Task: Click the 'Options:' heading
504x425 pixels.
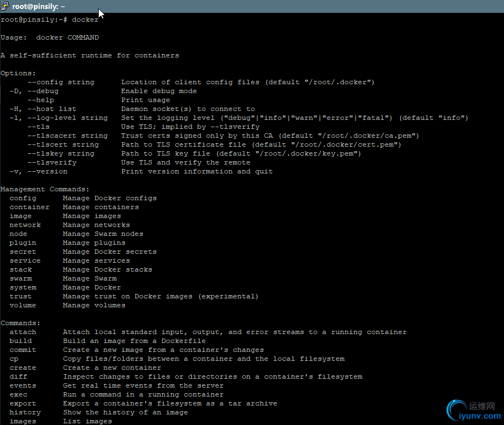Action: click(18, 73)
